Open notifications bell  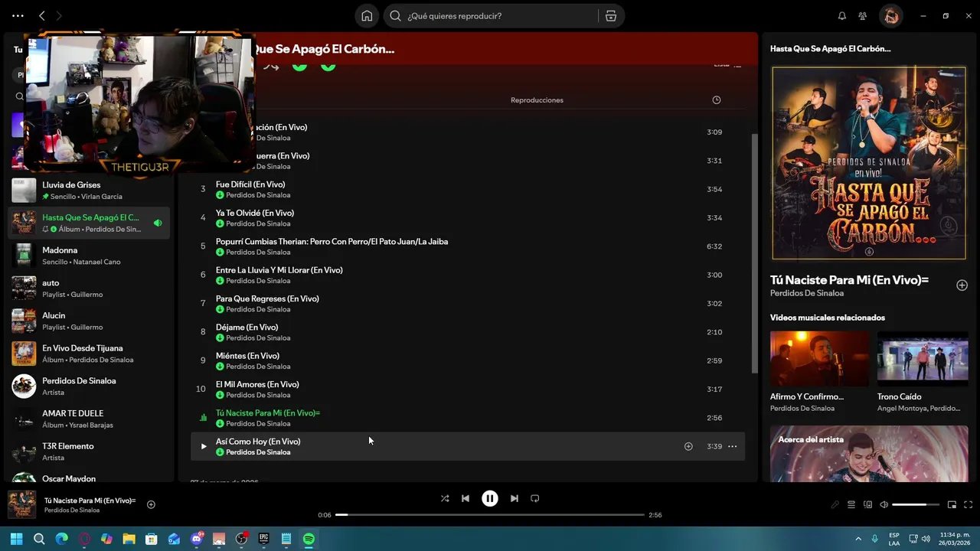point(842,16)
